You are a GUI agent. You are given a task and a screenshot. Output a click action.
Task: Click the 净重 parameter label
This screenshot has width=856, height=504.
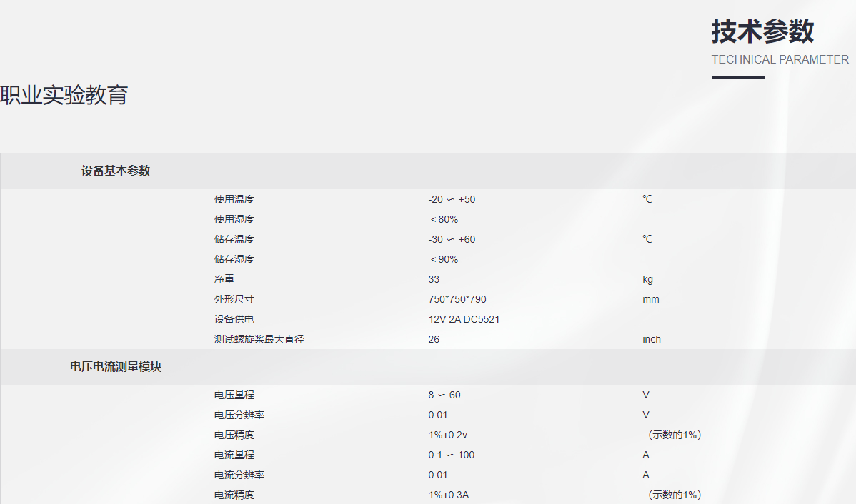[x=224, y=279]
